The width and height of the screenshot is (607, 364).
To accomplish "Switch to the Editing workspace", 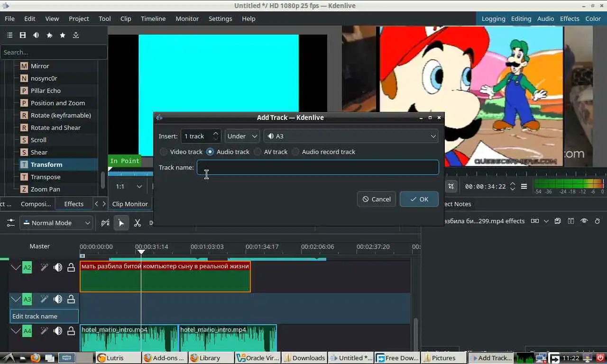I will (521, 18).
